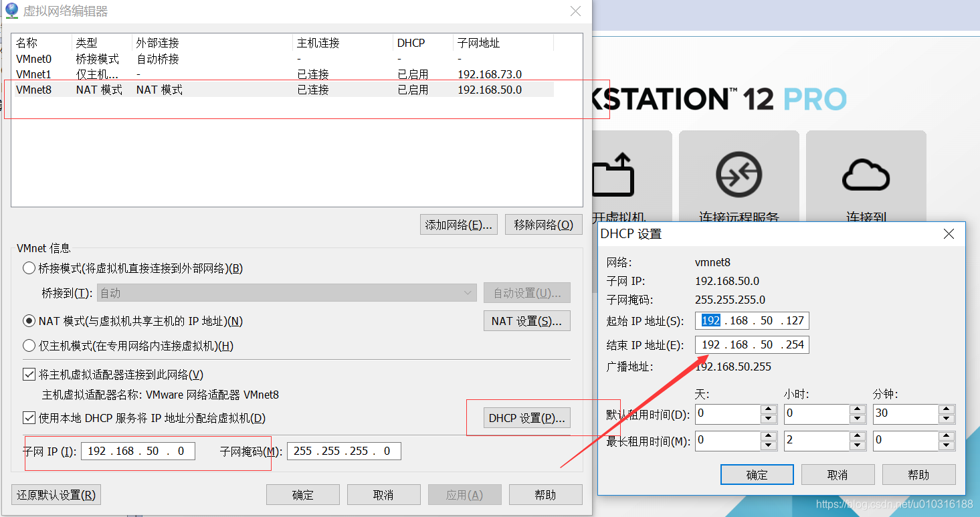
Task: Click the 结束 IP 地址 field
Action: point(752,344)
